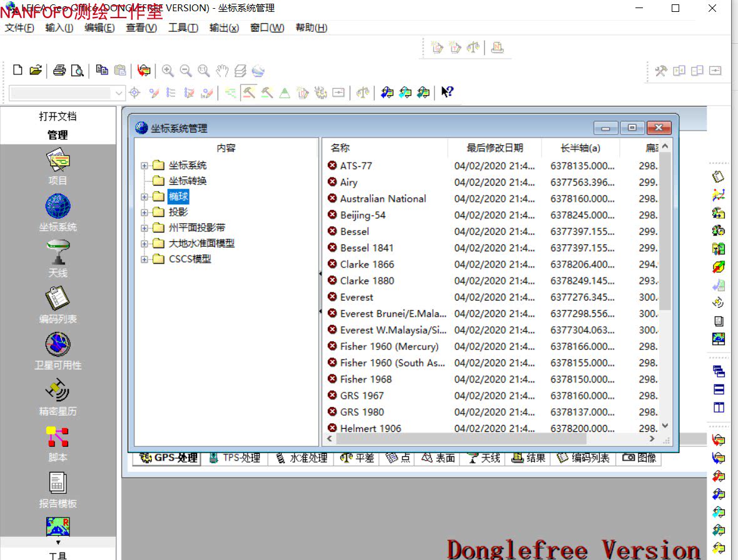This screenshot has width=738, height=560.
Task: Click the 管理 sidebar header button
Action: coord(58,135)
